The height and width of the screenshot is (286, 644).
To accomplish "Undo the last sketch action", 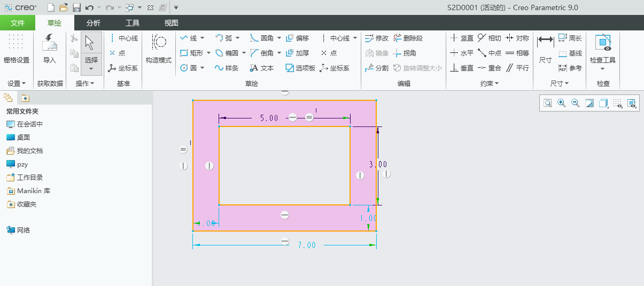I will tap(89, 7).
